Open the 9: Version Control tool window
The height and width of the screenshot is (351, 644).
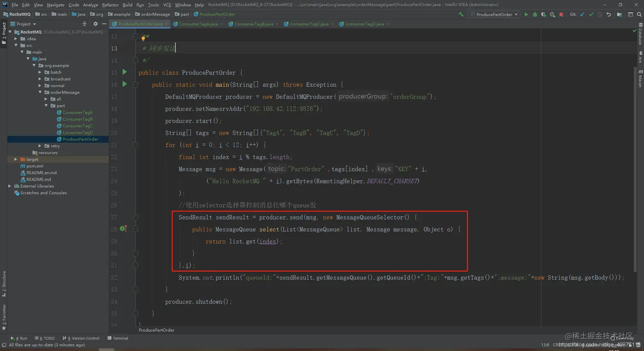[81, 338]
